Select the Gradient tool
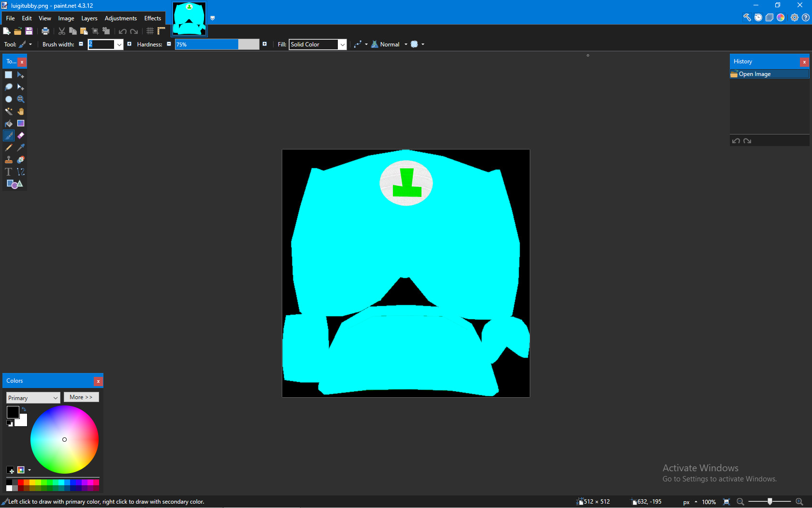 pos(21,123)
